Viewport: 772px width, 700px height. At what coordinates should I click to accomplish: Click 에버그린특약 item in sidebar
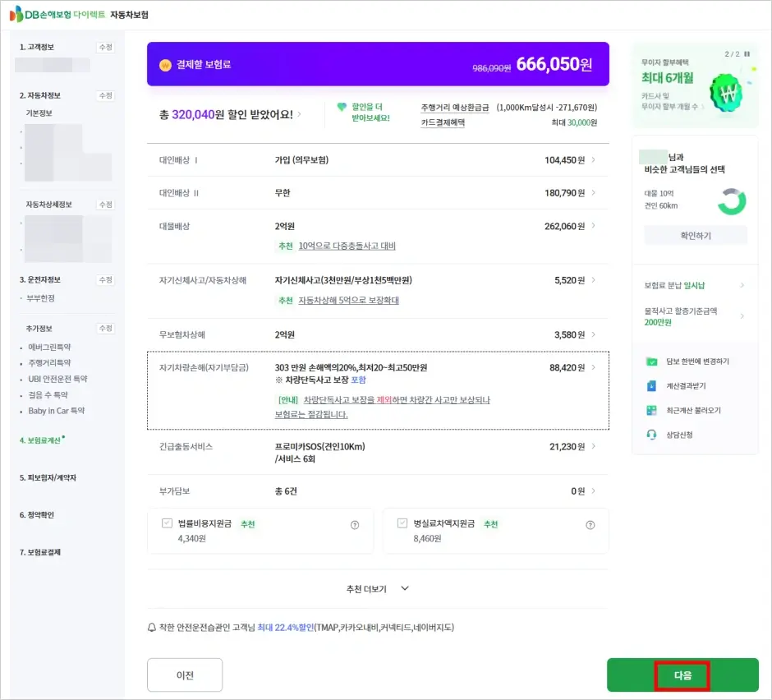49,347
